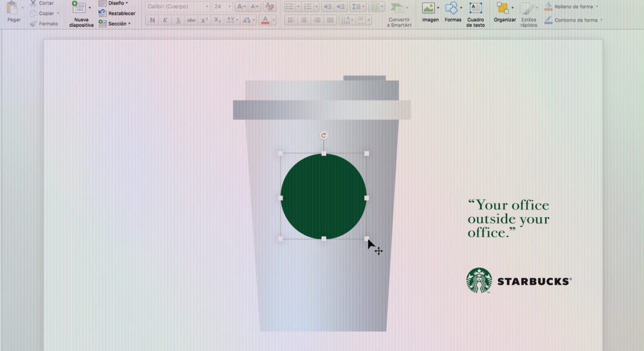Image resolution: width=644 pixels, height=351 pixels.
Task: Click the top-center handle of the circle
Action: click(324, 153)
